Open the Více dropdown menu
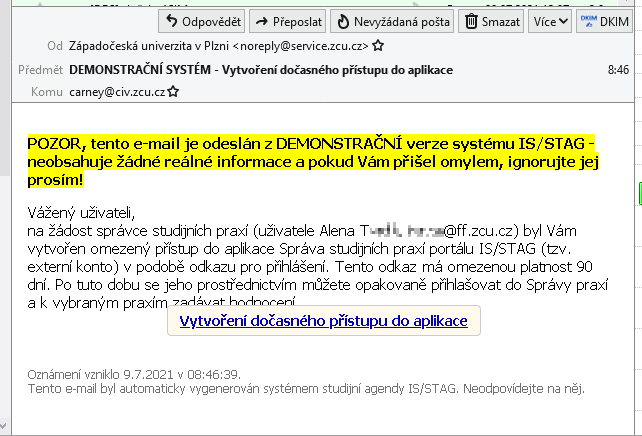 (550, 21)
